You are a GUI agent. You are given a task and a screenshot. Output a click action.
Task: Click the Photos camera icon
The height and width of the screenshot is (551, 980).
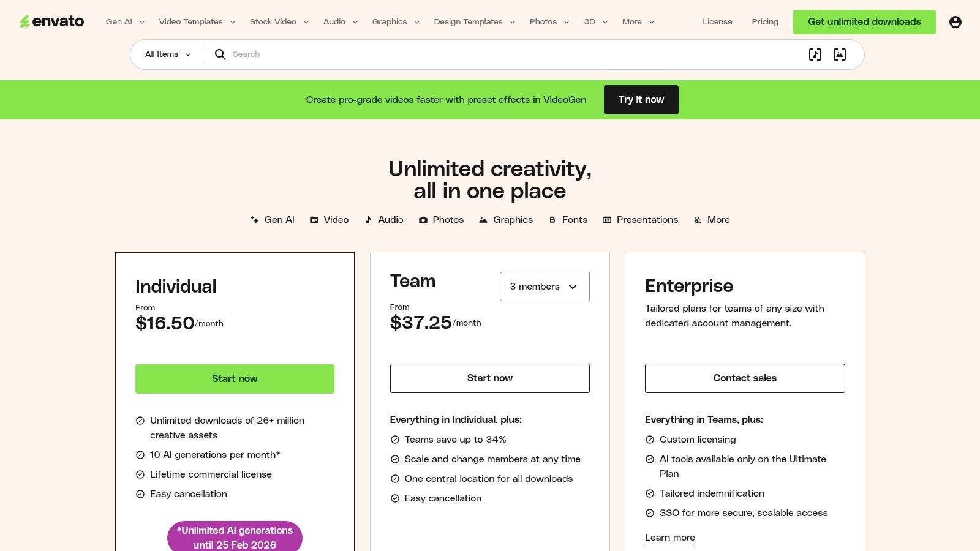423,219
